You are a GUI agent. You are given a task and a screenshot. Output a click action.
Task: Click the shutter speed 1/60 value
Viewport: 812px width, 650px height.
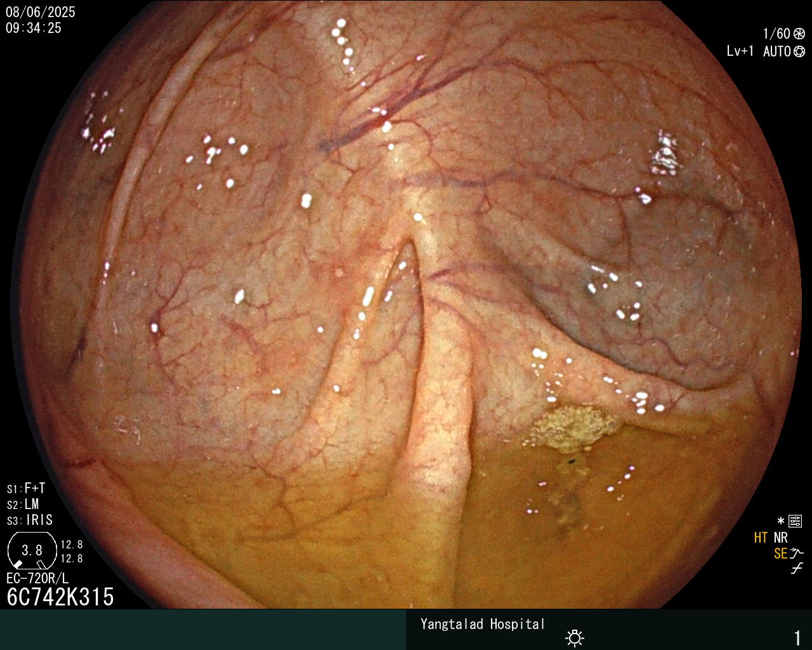click(x=776, y=34)
